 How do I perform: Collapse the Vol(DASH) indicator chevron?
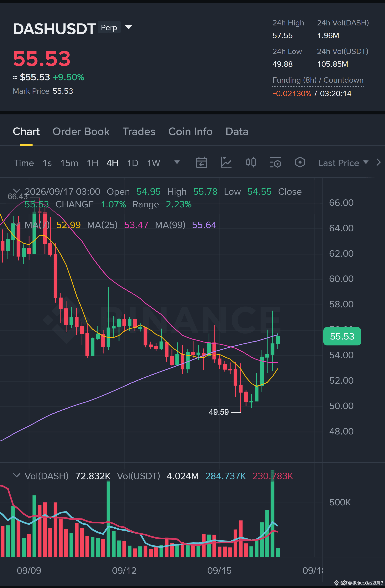[16, 475]
